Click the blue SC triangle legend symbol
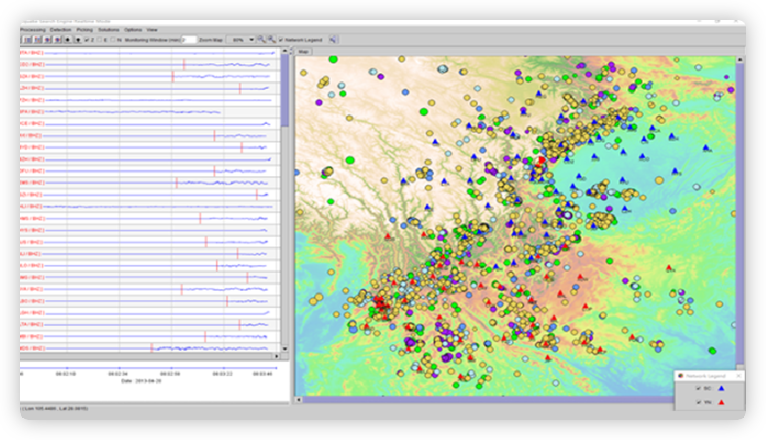 720,388
